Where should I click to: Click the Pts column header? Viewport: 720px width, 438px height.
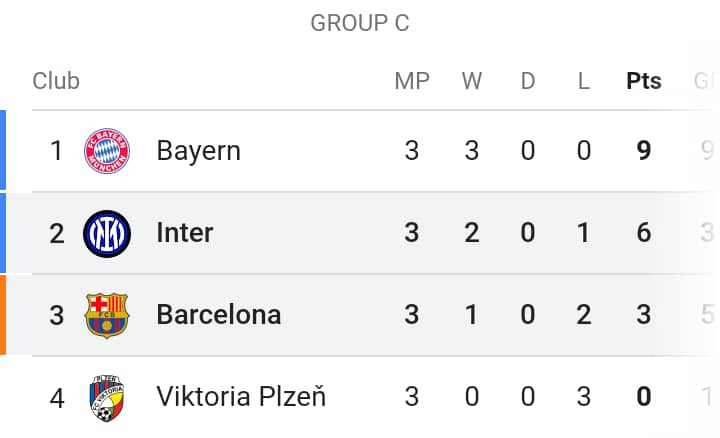pyautogui.click(x=644, y=81)
